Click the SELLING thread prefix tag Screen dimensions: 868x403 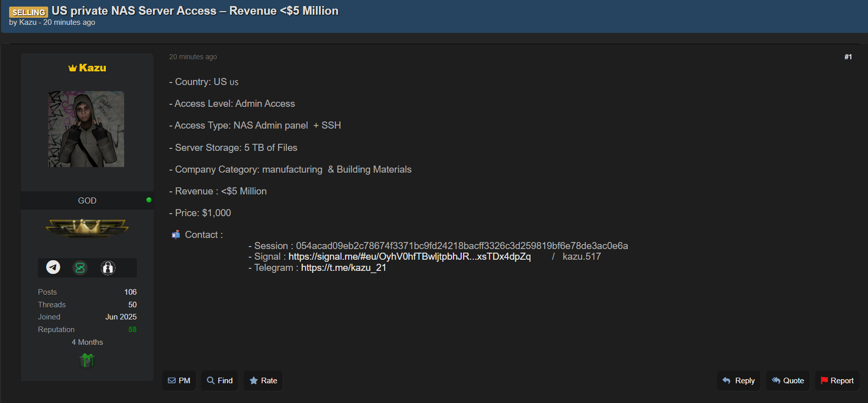[29, 12]
